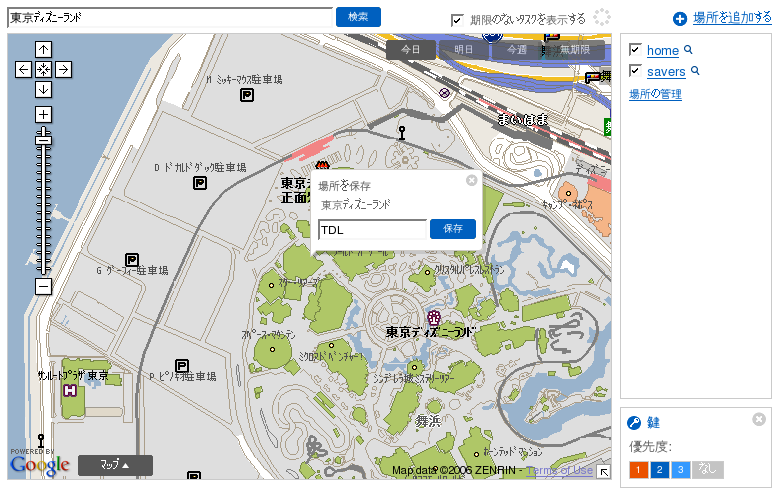Expand the マップ map type dropdown

(x=116, y=465)
